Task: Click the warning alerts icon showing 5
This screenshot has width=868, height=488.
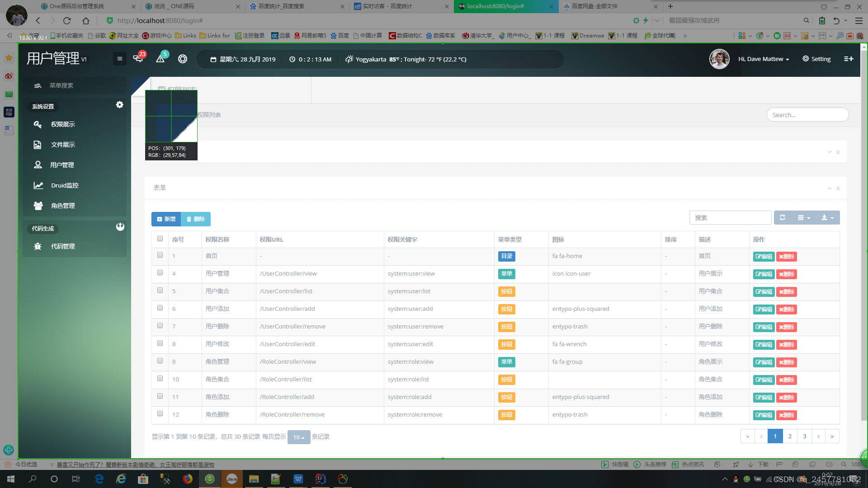Action: coord(160,59)
